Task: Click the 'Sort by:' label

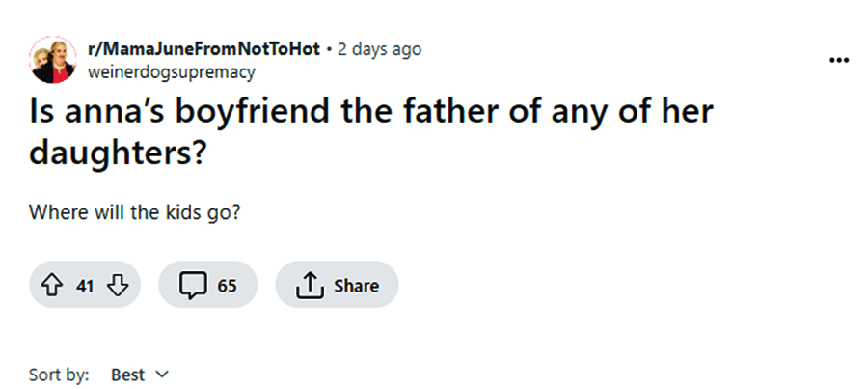Action: pos(60,374)
